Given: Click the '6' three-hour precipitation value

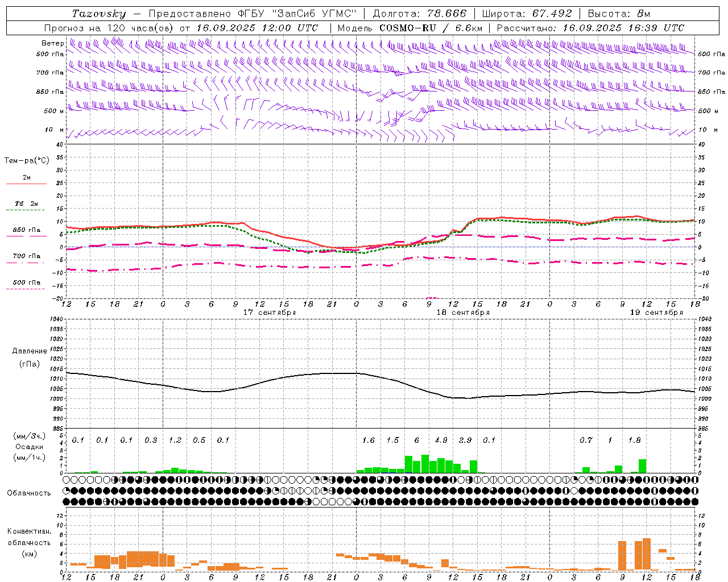Looking at the screenshot, I should point(417,440).
